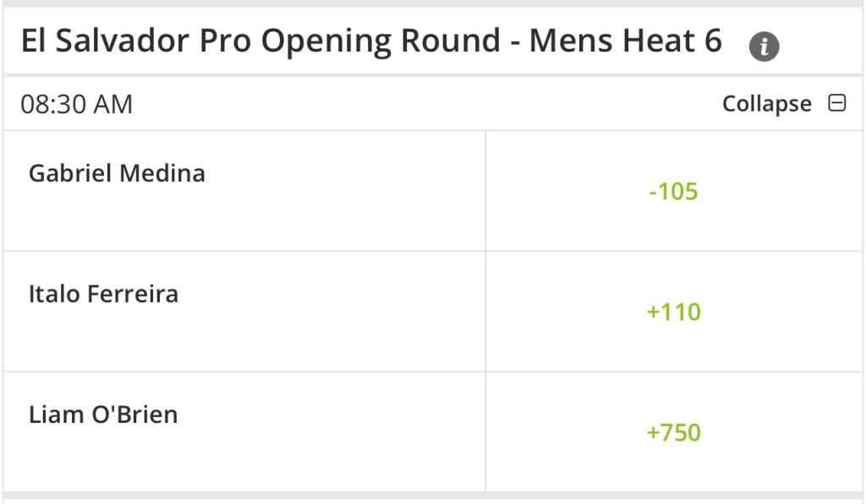Click the odds cell in Italo Ferreira's row

(x=673, y=312)
